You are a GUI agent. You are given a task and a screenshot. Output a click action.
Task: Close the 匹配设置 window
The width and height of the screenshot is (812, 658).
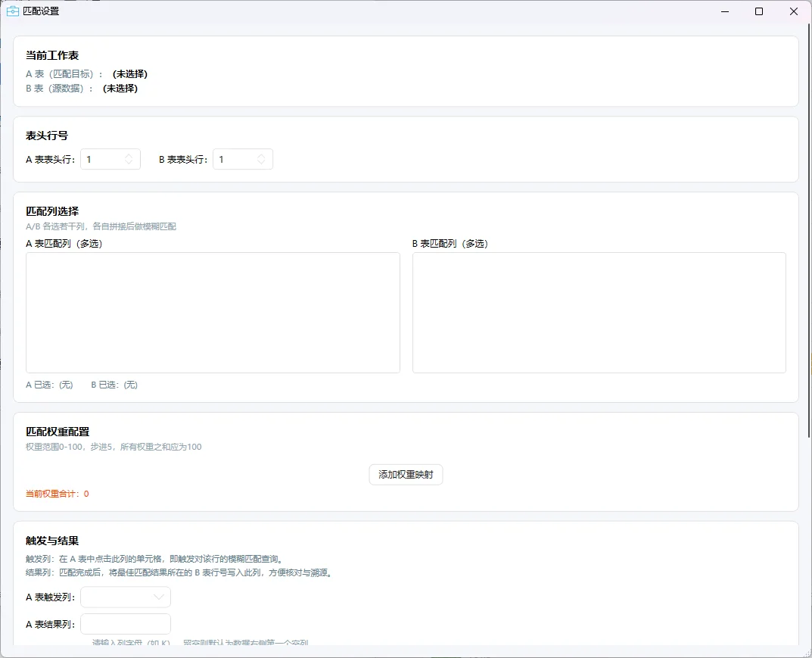[793, 11]
